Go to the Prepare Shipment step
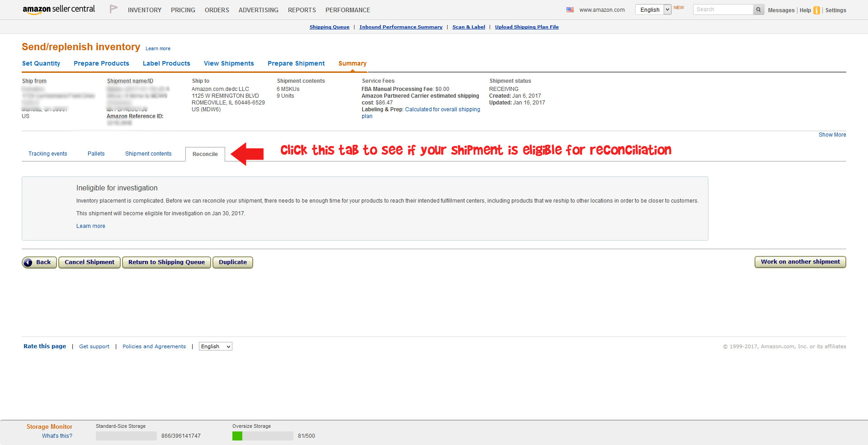This screenshot has width=868, height=445. coord(296,63)
